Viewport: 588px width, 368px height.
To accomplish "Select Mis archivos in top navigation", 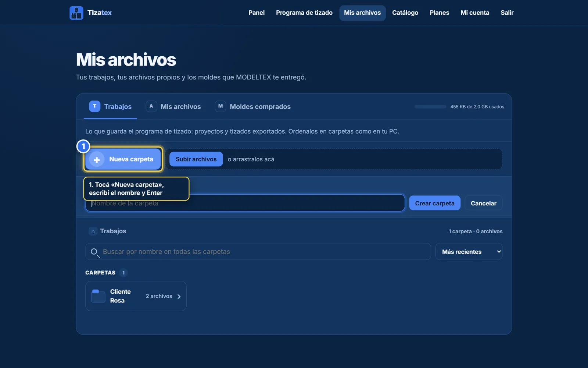I will point(362,13).
